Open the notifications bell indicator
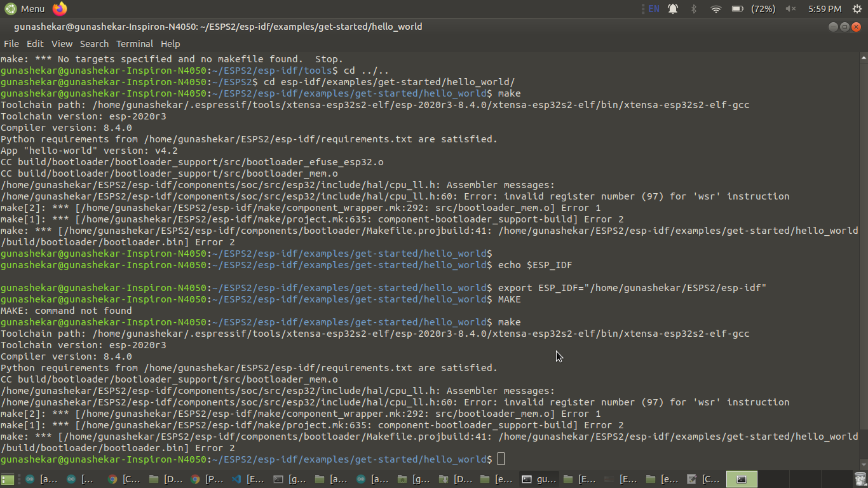 [673, 9]
